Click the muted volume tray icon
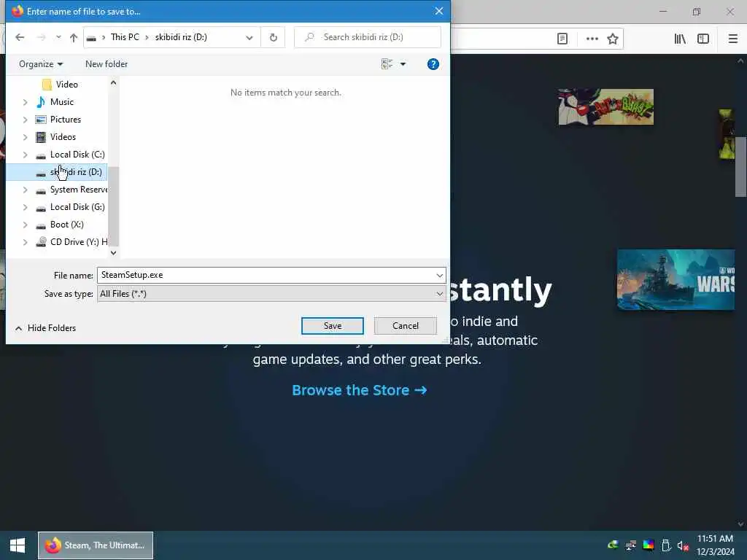 [x=683, y=545]
